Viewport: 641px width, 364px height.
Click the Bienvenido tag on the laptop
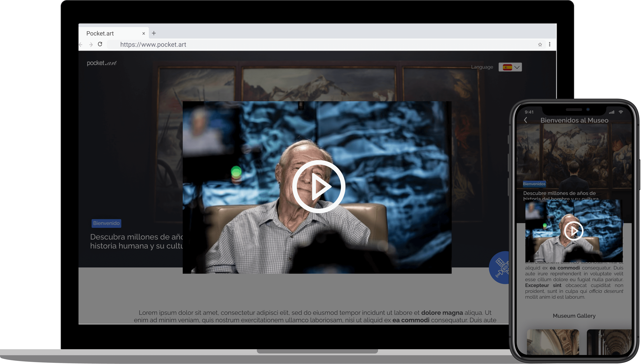click(x=106, y=223)
